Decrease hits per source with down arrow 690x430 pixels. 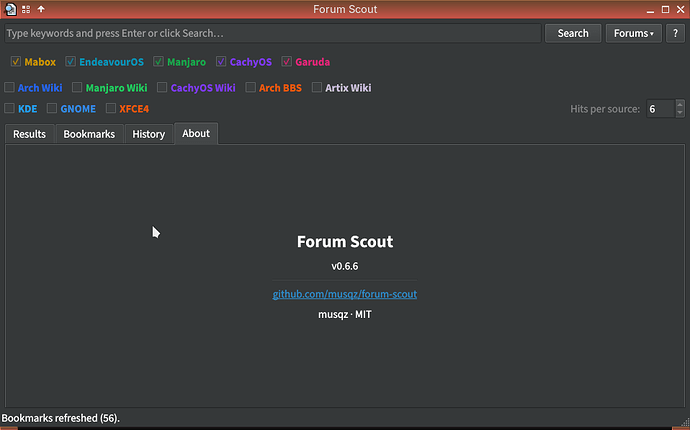[x=680, y=113]
